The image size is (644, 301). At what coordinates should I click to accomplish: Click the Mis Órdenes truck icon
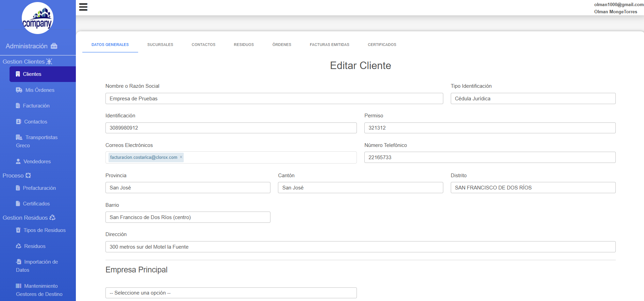click(19, 90)
